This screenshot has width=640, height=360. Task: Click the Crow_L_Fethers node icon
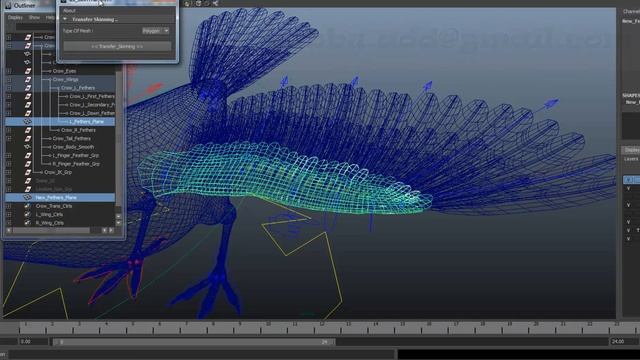tap(28, 88)
